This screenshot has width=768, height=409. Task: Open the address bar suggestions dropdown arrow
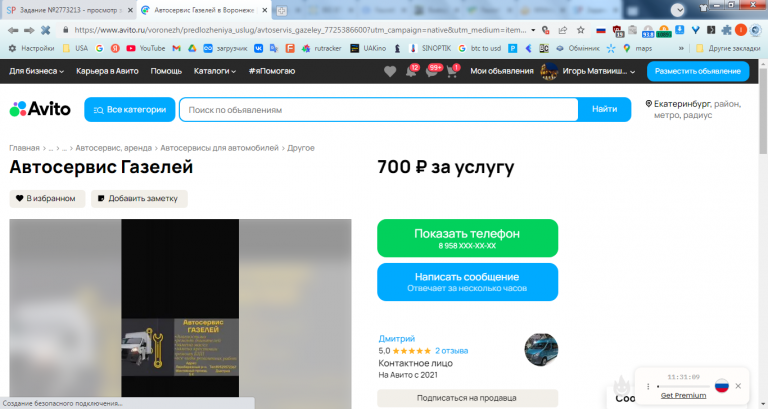[533, 30]
